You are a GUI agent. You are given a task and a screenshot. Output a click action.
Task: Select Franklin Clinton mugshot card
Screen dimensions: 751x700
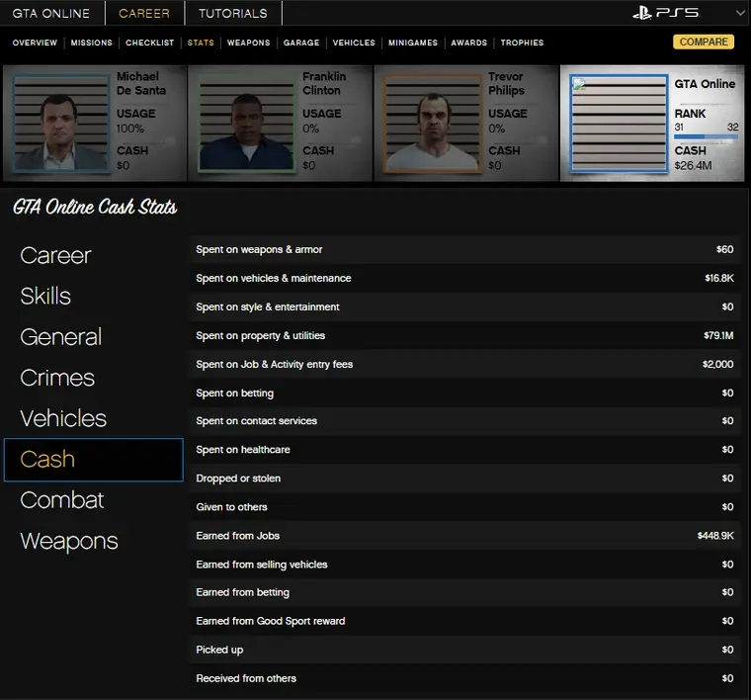pyautogui.click(x=281, y=124)
